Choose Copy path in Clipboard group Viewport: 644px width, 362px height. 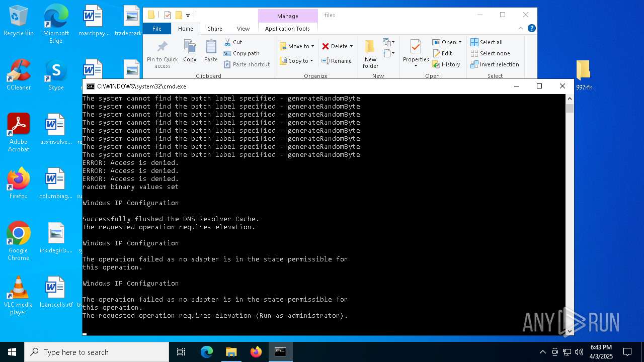coord(242,53)
